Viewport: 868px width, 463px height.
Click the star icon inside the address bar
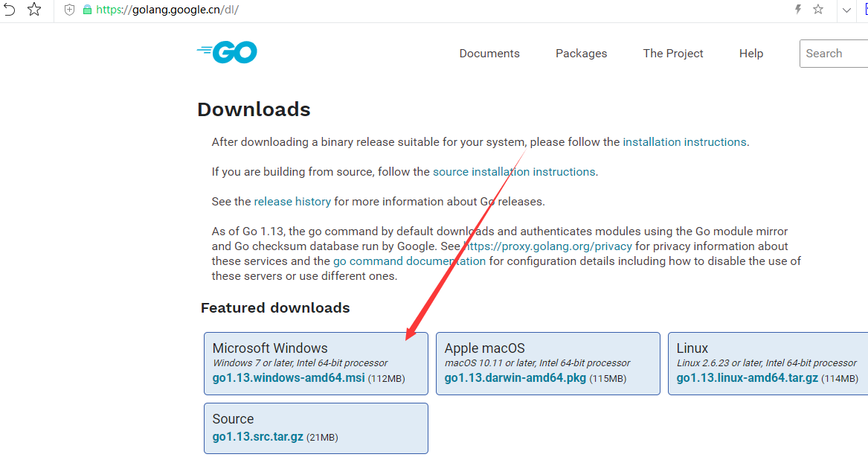point(818,10)
